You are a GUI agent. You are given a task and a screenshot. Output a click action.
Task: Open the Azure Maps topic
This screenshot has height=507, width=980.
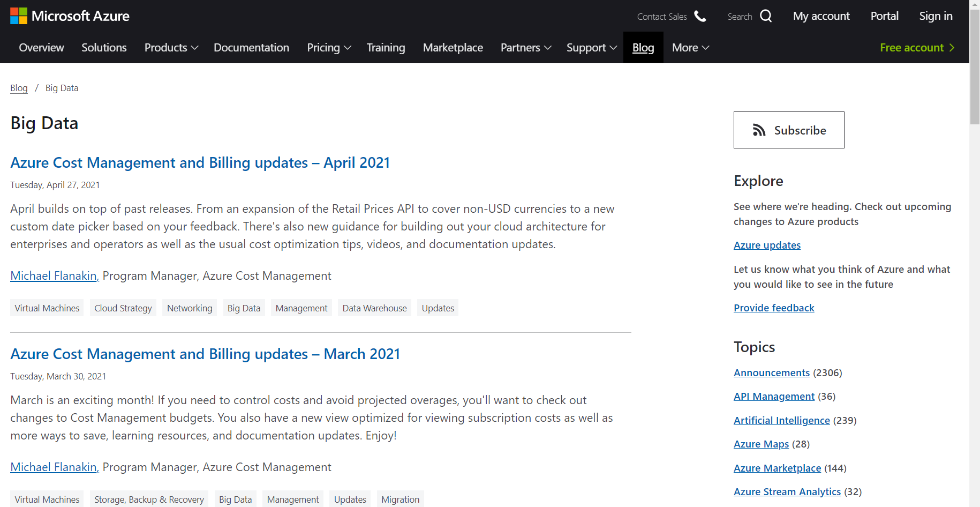click(x=761, y=444)
